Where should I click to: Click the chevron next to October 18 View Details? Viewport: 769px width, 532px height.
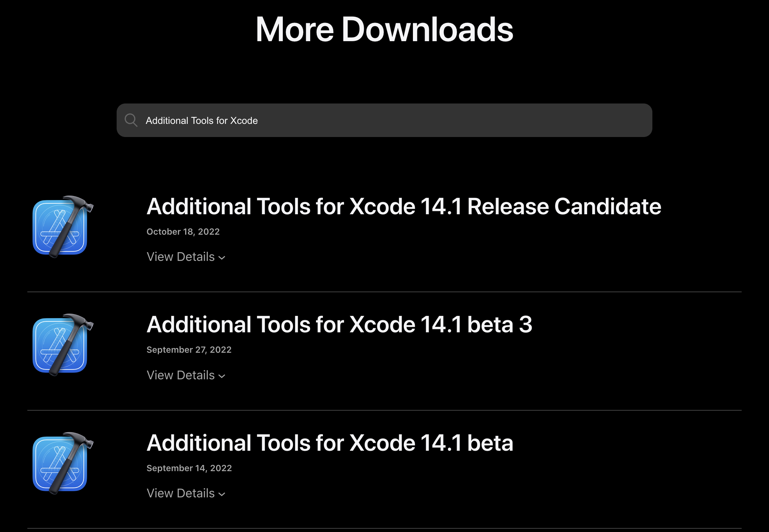tap(222, 258)
